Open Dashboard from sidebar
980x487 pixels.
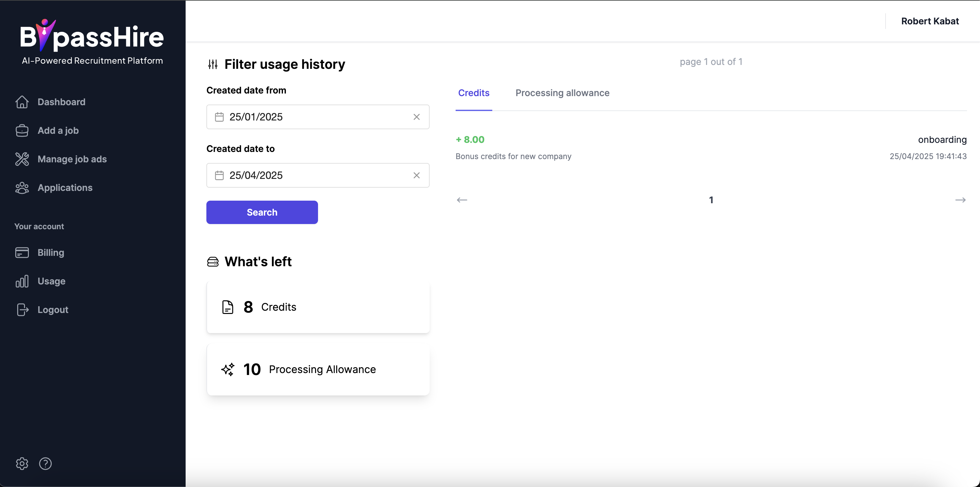point(61,102)
